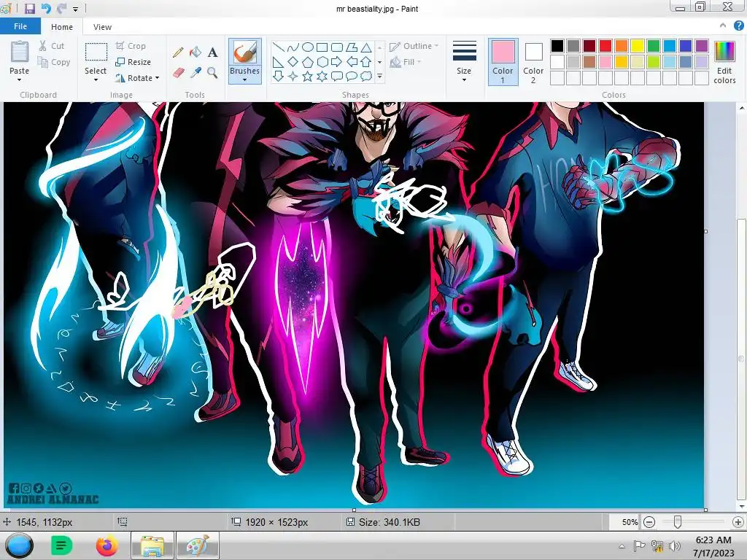This screenshot has width=747, height=560.
Task: Open the shape Fill dropdown
Action: (x=406, y=62)
